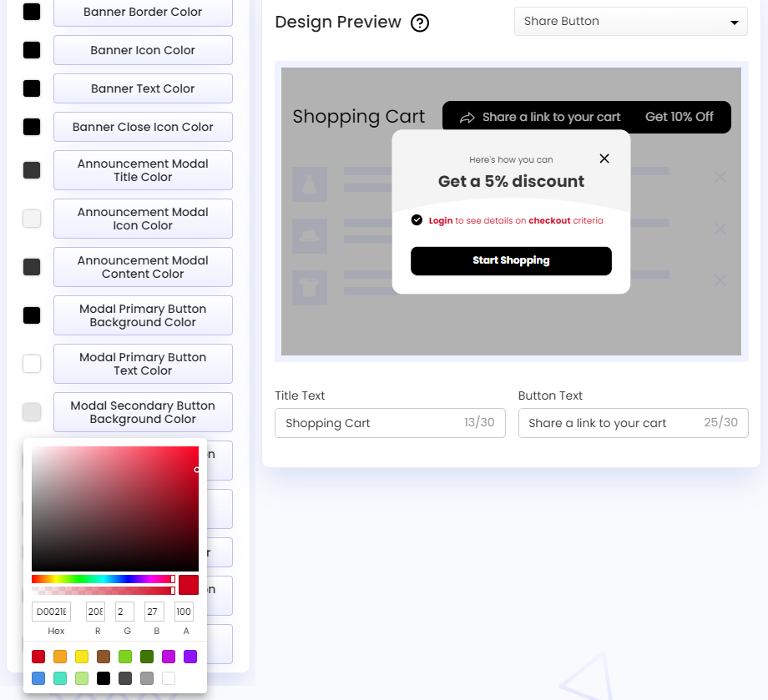This screenshot has height=700, width=768.
Task: Open the Share Button dropdown
Action: coord(630,21)
